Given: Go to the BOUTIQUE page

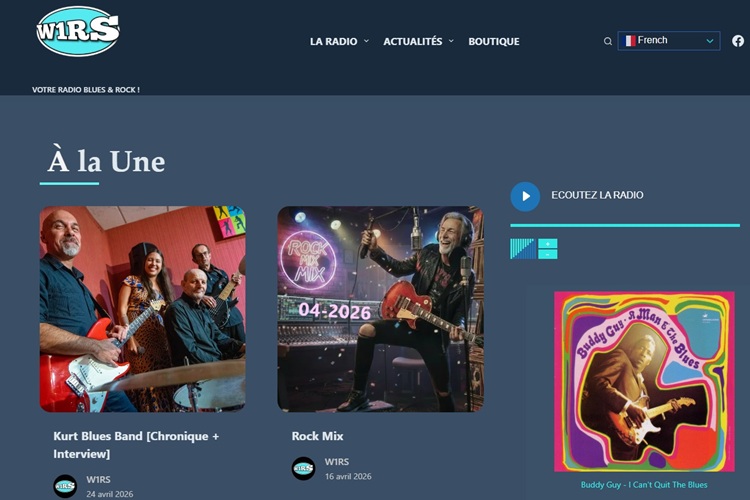Looking at the screenshot, I should [494, 42].
